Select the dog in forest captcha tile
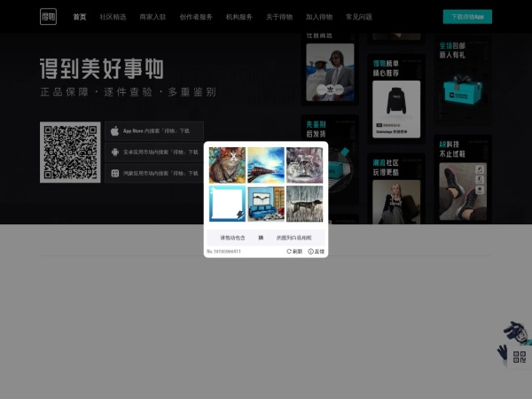Image resolution: width=532 pixels, height=399 pixels. 305,204
